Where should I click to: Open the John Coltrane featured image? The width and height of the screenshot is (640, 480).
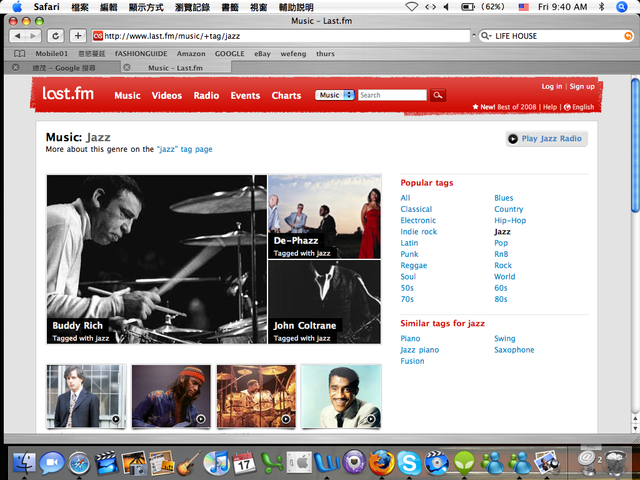(324, 302)
